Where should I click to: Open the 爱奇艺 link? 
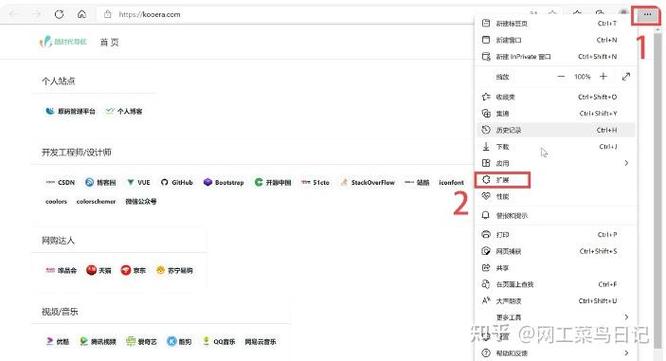tap(141, 341)
